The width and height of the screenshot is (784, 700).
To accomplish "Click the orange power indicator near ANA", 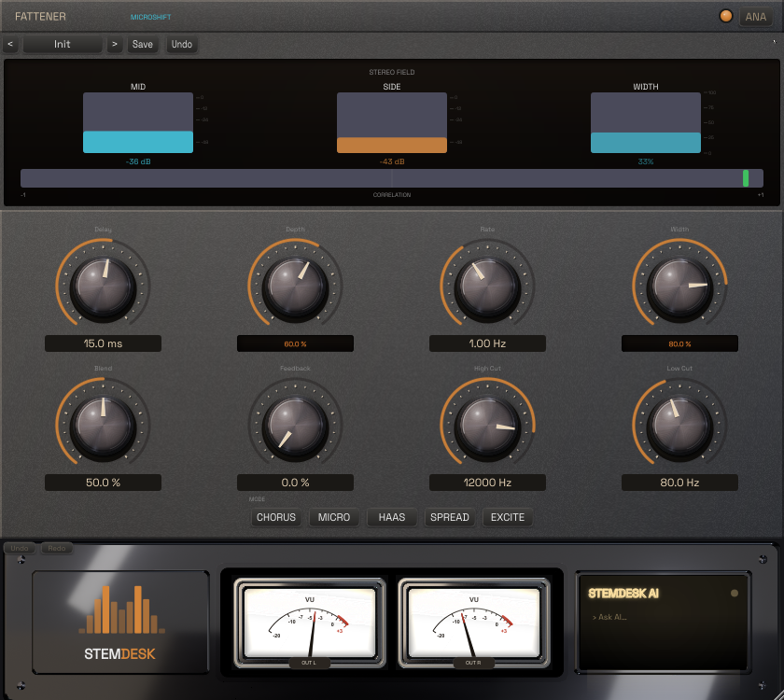I will [x=725, y=16].
